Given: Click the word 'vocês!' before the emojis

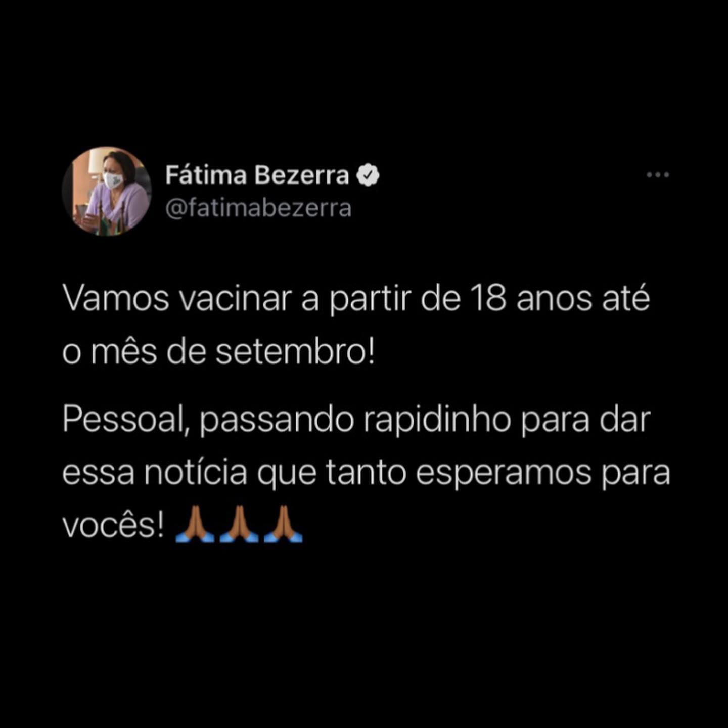Looking at the screenshot, I should pos(113,526).
